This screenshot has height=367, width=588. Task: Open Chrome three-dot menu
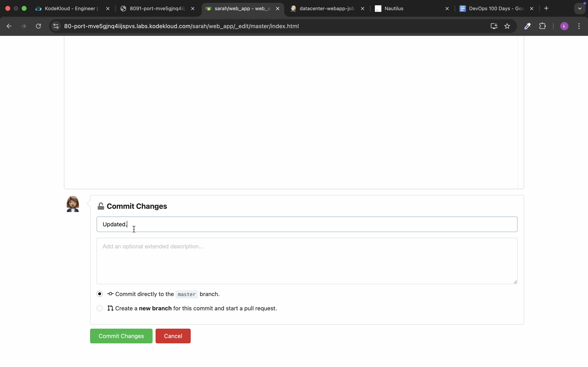coord(579,26)
